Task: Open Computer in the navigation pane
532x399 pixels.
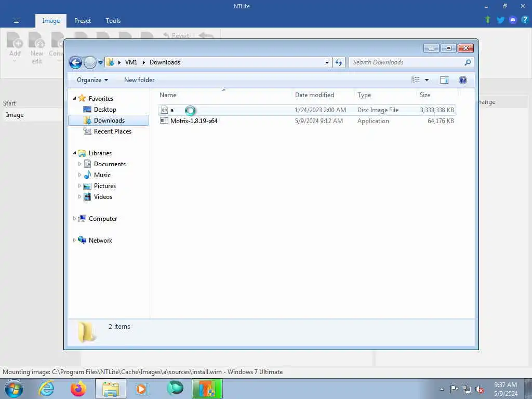Action: click(103, 219)
